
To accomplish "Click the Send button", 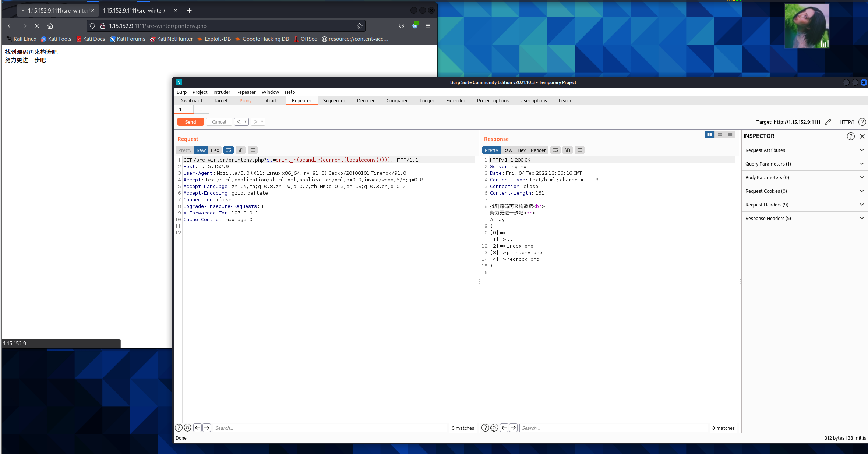I will point(190,122).
